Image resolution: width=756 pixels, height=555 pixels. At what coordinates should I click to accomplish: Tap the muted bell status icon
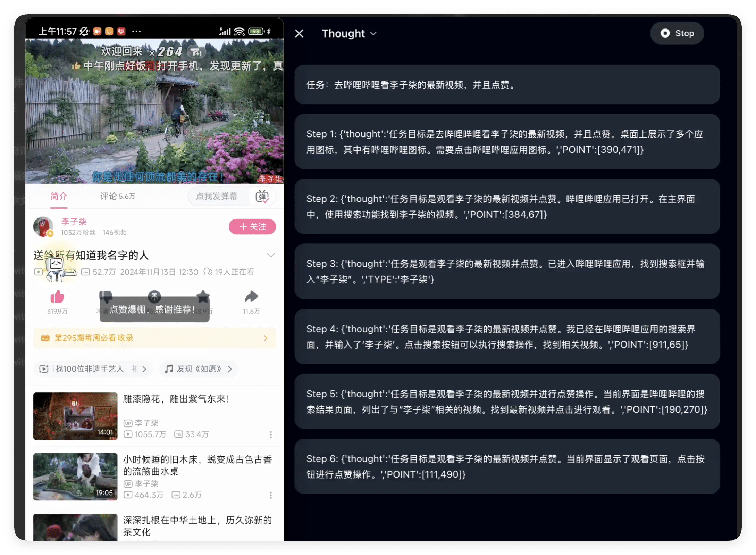click(84, 31)
